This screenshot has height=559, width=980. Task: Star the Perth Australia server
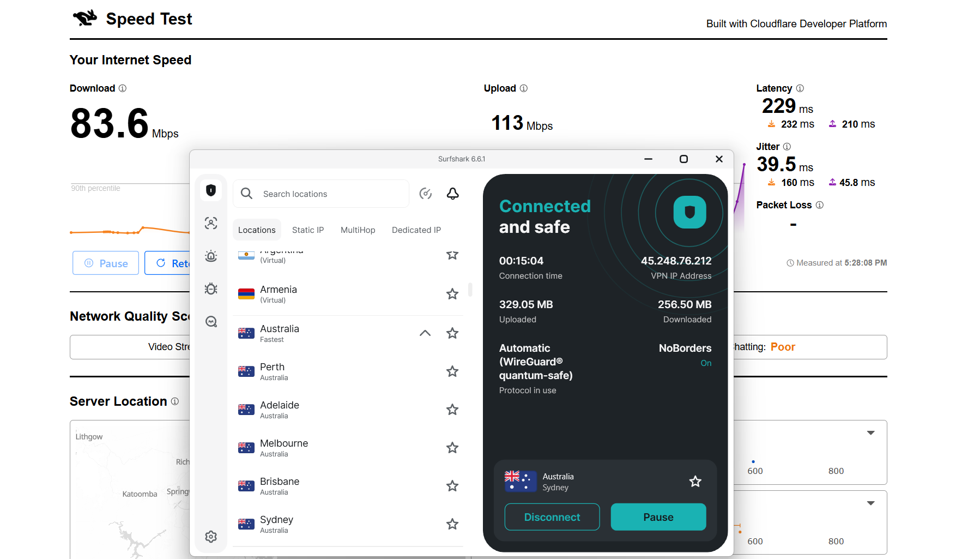(x=452, y=371)
